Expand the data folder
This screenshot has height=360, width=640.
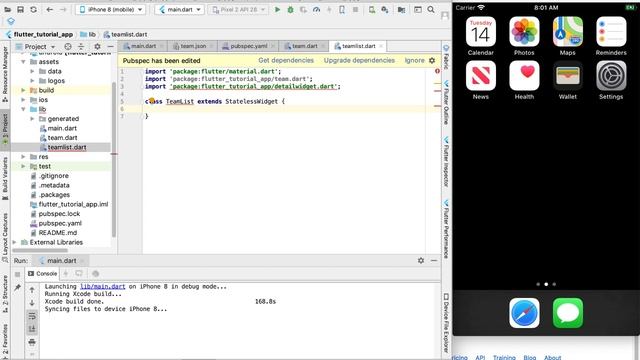(x=32, y=71)
